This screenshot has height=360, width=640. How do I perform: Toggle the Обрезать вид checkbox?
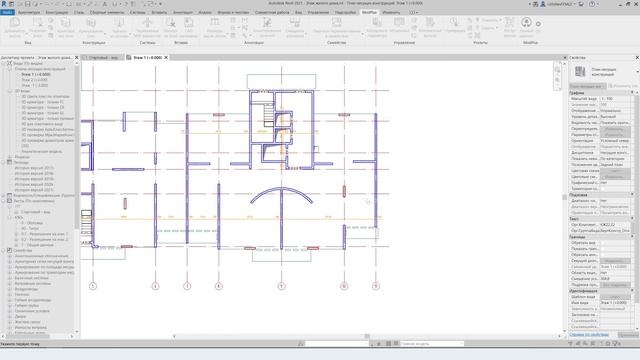tap(603, 243)
